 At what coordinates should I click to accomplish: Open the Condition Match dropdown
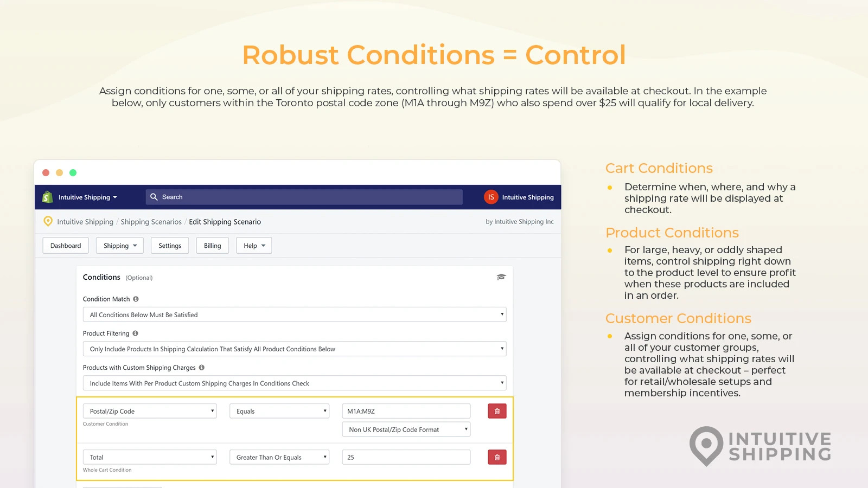pyautogui.click(x=295, y=314)
